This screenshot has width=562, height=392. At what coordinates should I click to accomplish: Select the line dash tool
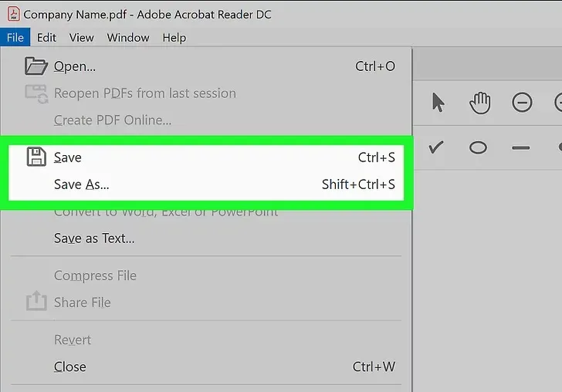tap(521, 147)
